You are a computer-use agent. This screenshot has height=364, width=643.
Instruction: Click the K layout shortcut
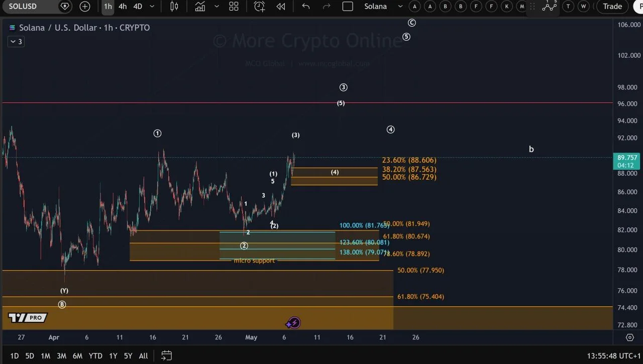coord(507,7)
